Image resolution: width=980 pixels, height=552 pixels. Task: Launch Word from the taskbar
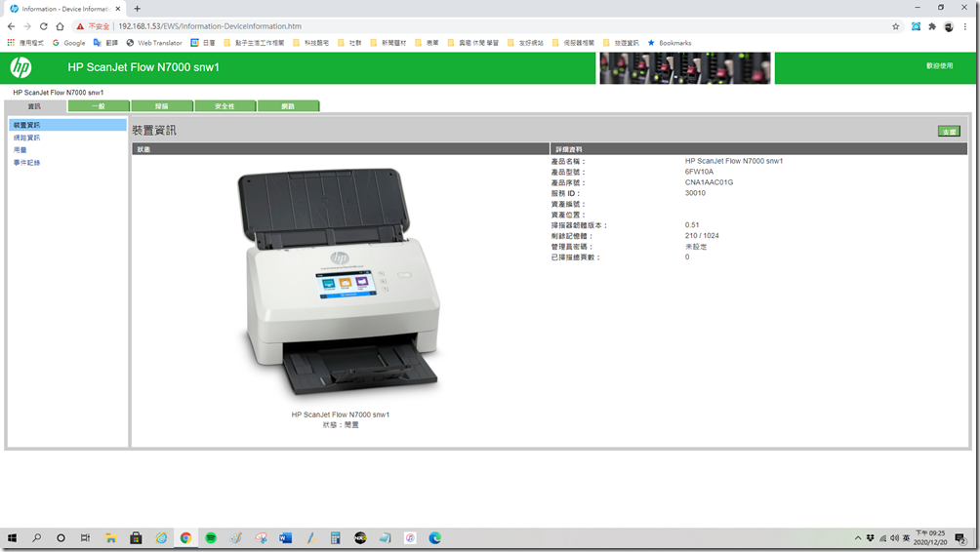pos(286,537)
